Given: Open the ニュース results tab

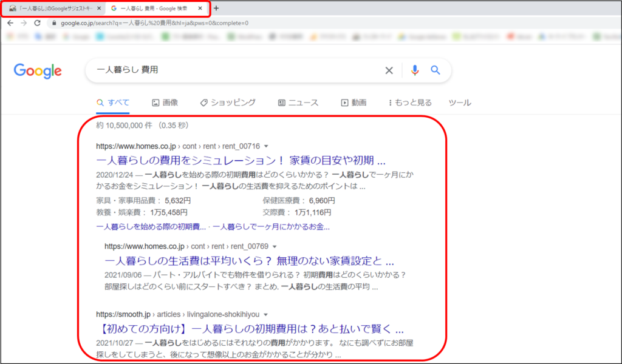Looking at the screenshot, I should click(x=298, y=103).
